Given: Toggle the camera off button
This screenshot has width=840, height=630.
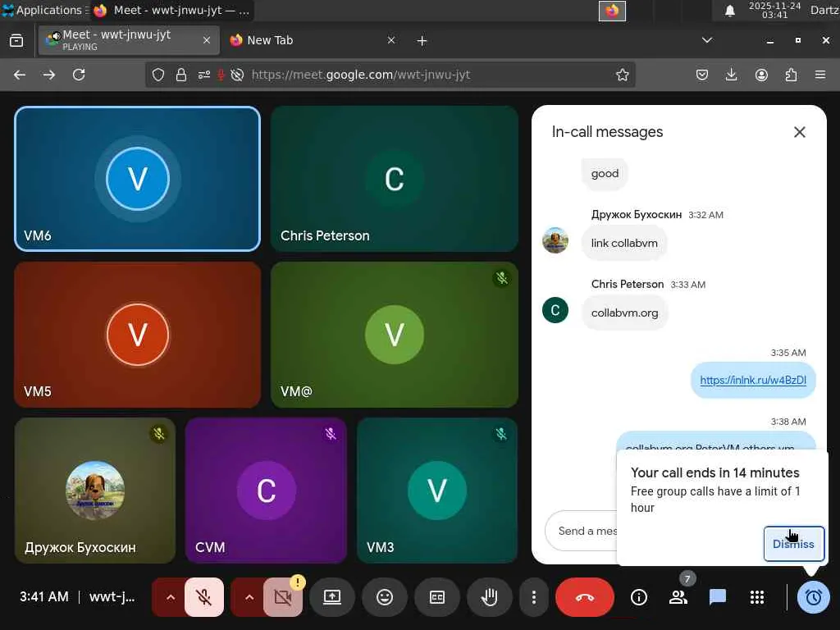Looking at the screenshot, I should pyautogui.click(x=282, y=597).
